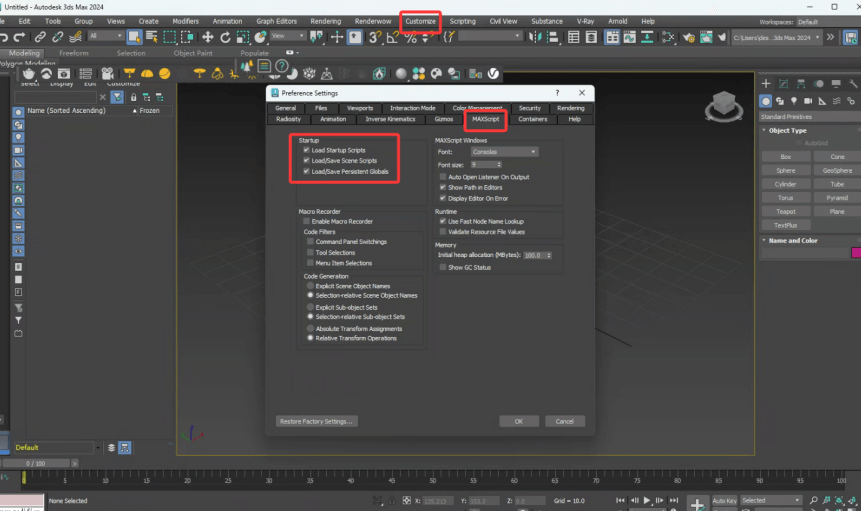
Task: Click the object color swatch
Action: (x=856, y=252)
